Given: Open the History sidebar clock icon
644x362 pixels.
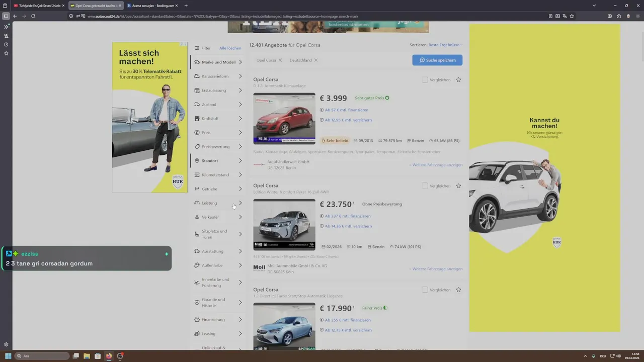Looking at the screenshot, I should pyautogui.click(x=6, y=44).
